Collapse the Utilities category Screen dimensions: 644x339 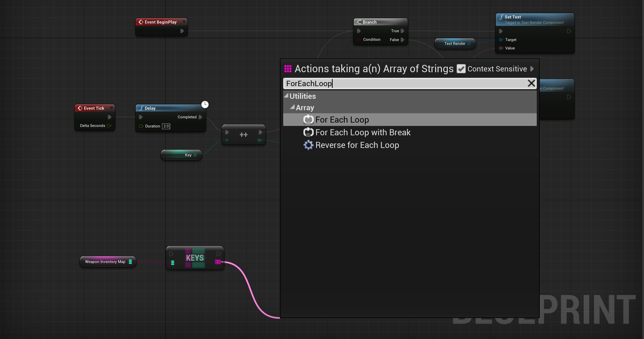point(286,96)
